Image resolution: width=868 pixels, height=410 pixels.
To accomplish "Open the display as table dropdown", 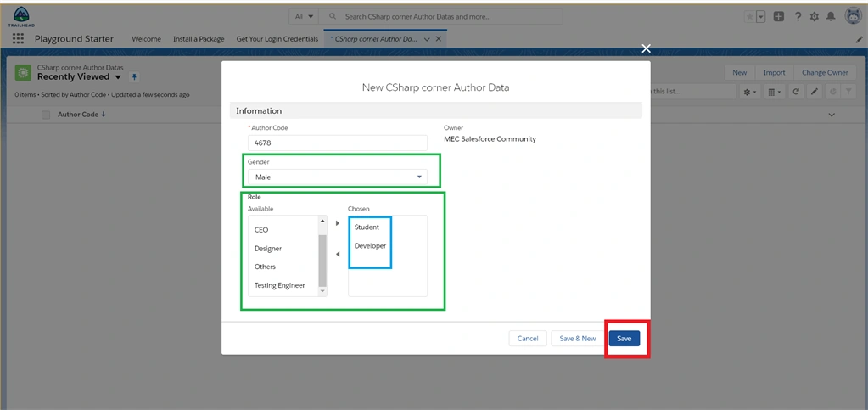I will [774, 92].
